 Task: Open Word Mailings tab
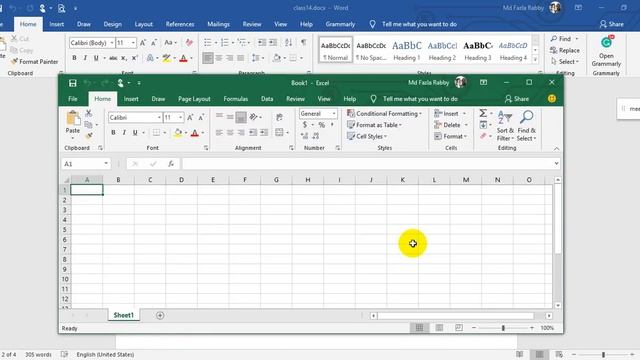click(x=218, y=24)
